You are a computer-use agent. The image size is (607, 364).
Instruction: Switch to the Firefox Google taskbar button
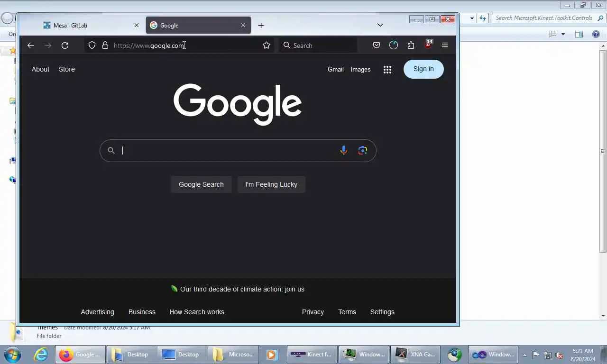point(81,355)
